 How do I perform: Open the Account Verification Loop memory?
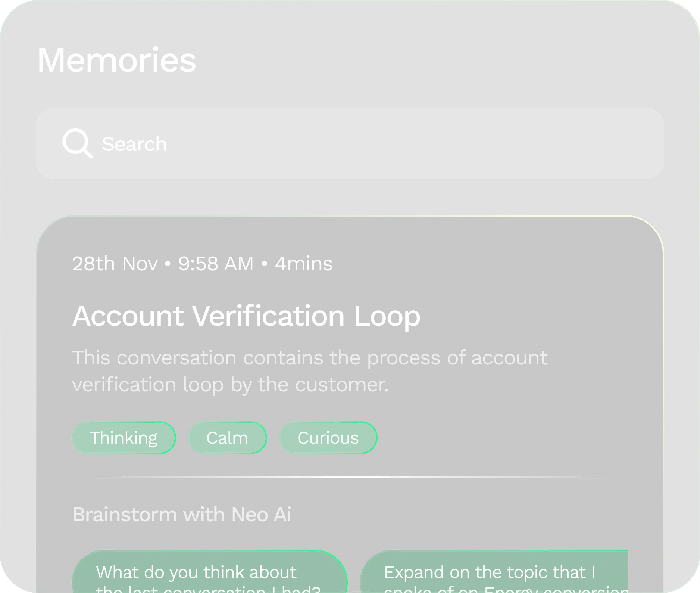coord(246,316)
